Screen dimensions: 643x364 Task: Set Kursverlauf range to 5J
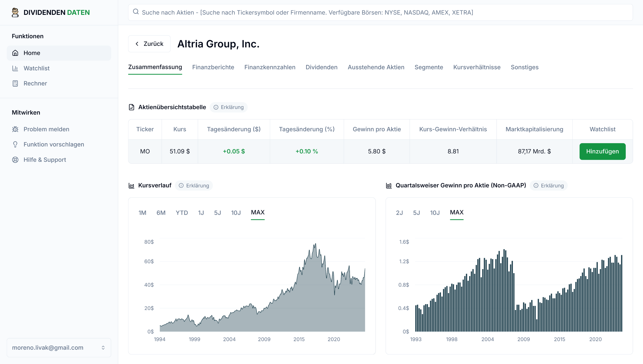click(x=218, y=213)
